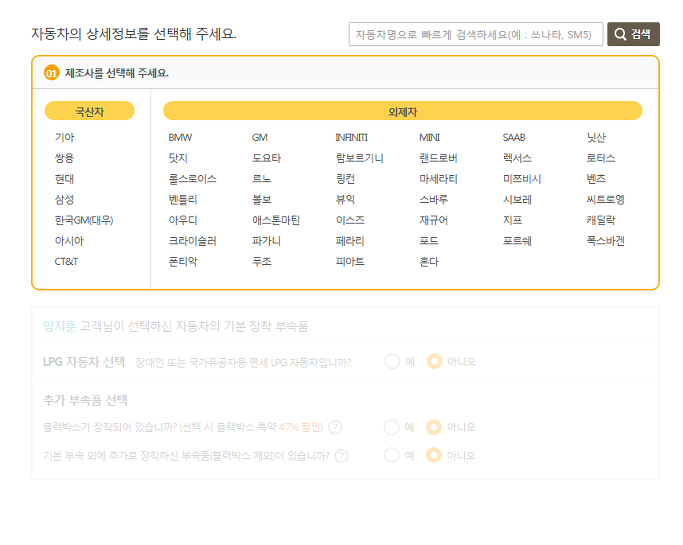
Task: Select 시보레 manufacturer
Action: pos(517,200)
